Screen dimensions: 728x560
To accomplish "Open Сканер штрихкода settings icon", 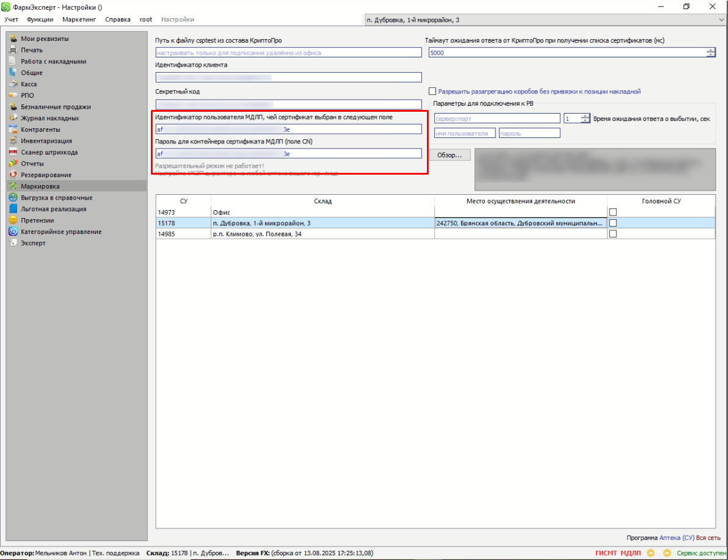I will [x=13, y=152].
